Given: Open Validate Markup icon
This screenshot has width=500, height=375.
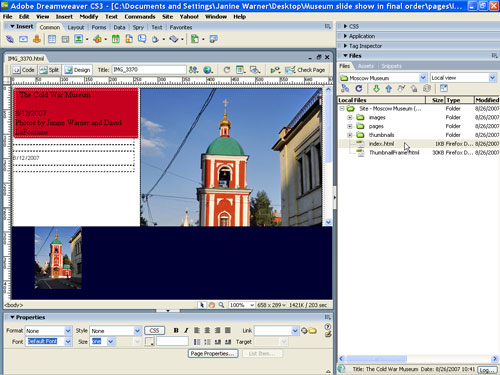Looking at the screenshot, I should (x=275, y=70).
